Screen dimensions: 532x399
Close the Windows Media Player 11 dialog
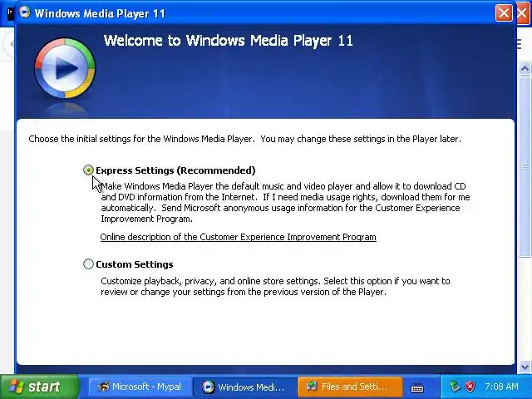[504, 13]
